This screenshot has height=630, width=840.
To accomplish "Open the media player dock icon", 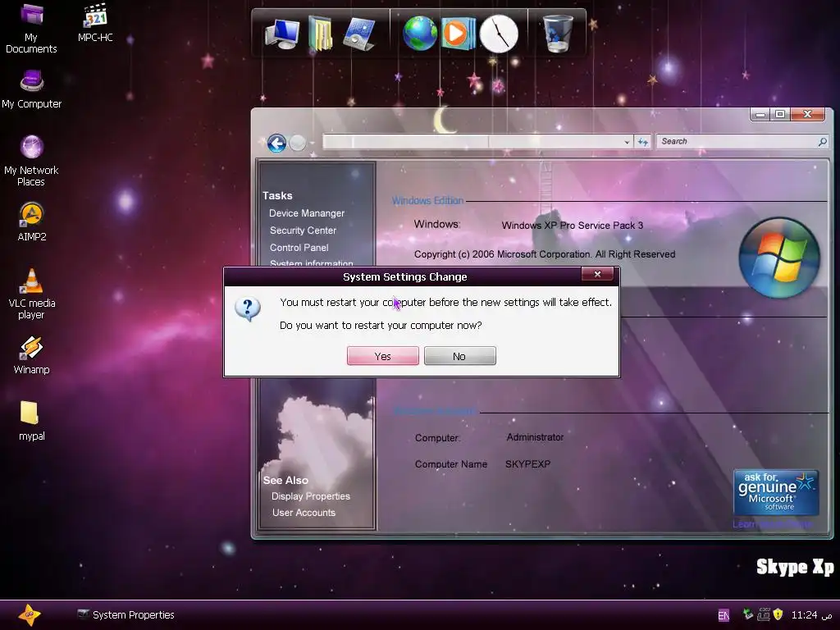I will (x=459, y=33).
